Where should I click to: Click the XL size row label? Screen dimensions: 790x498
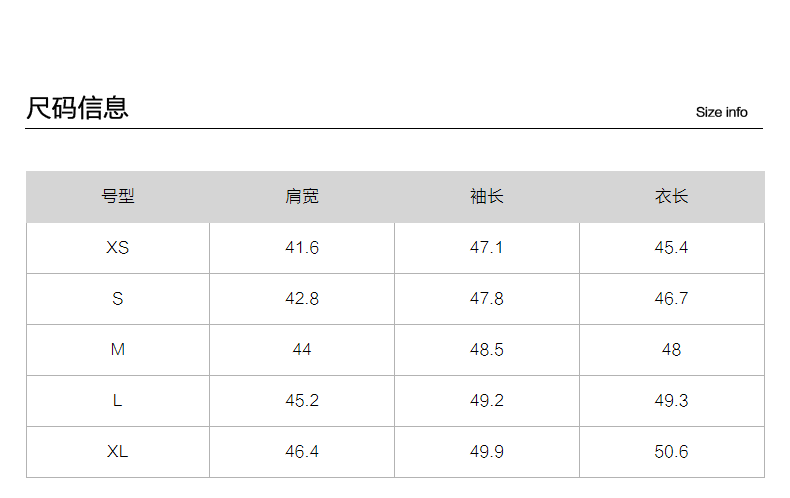pyautogui.click(x=118, y=451)
